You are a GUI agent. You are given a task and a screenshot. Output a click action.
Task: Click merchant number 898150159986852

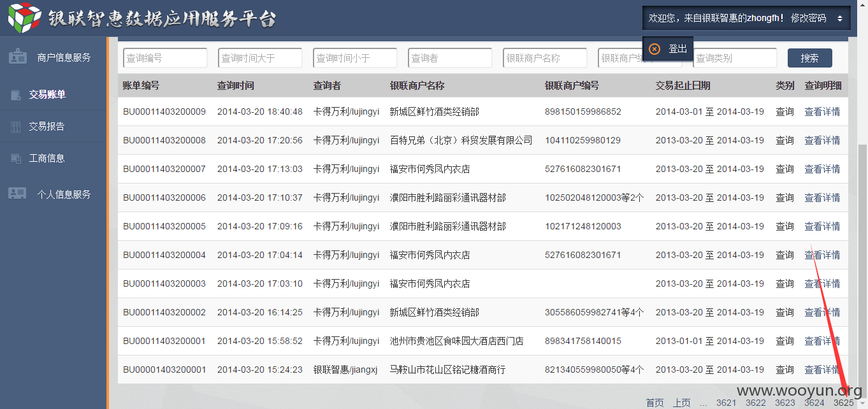[582, 111]
